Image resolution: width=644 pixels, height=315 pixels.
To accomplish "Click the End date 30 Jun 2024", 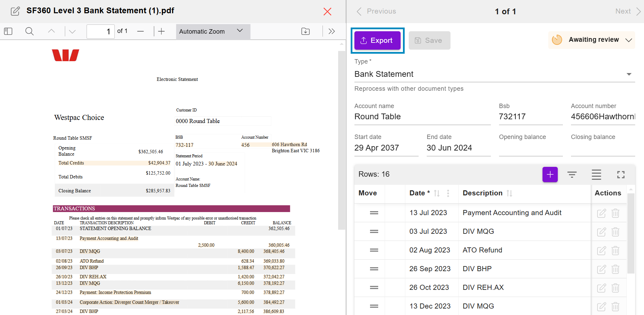I will (x=459, y=148).
